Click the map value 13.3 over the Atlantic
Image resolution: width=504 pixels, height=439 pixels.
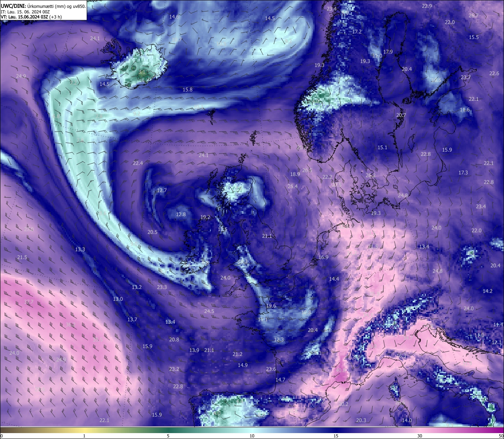coord(80,249)
